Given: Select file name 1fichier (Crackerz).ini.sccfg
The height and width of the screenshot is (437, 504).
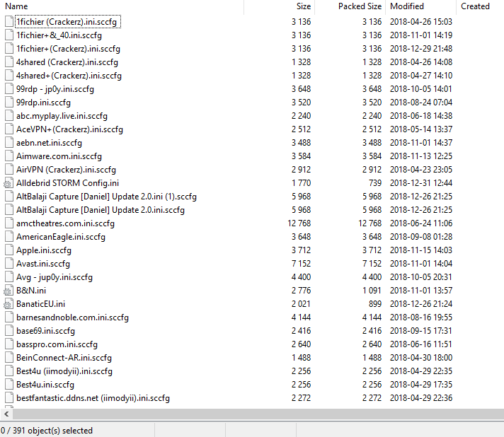Looking at the screenshot, I should pyautogui.click(x=67, y=22).
